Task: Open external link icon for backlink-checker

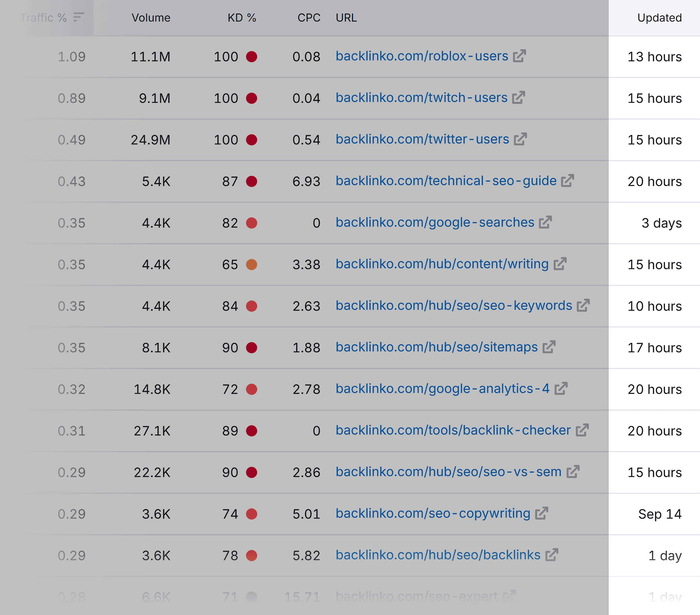Action: click(582, 430)
